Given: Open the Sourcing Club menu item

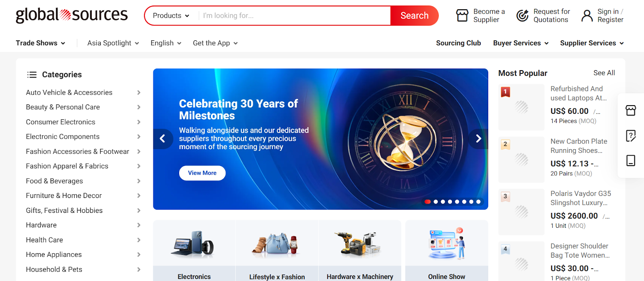Looking at the screenshot, I should [x=458, y=43].
